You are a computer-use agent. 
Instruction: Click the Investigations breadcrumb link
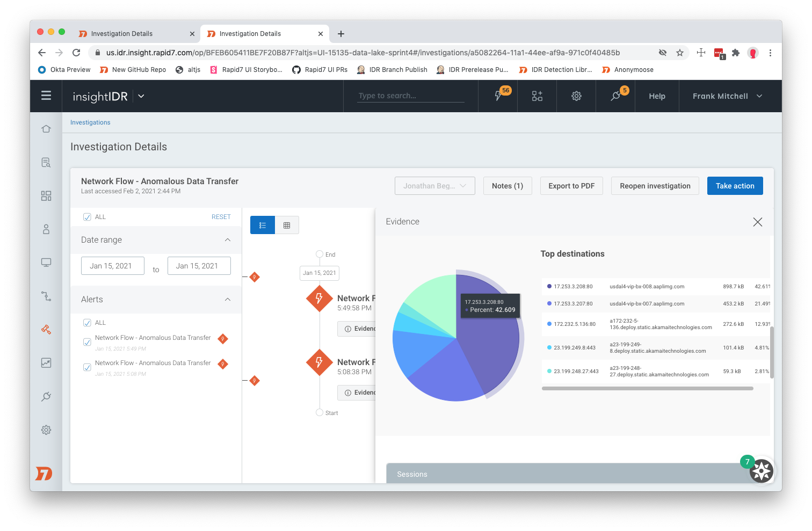(x=90, y=122)
